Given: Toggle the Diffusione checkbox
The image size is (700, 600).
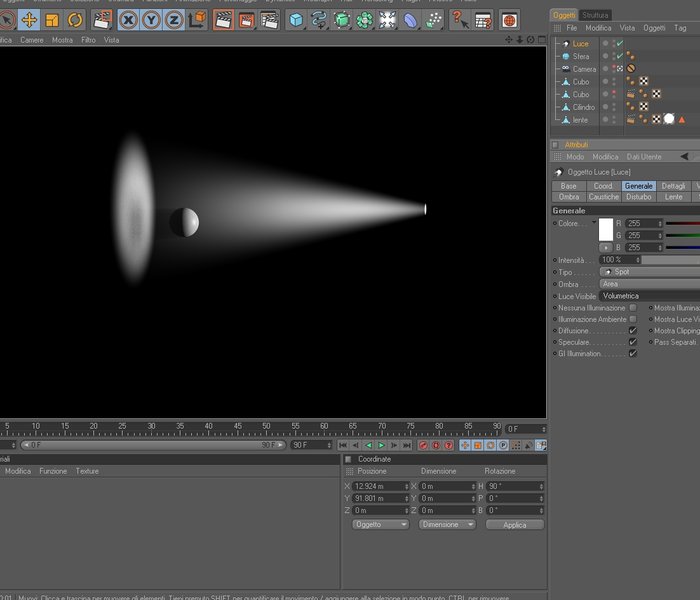Looking at the screenshot, I should click(x=633, y=331).
